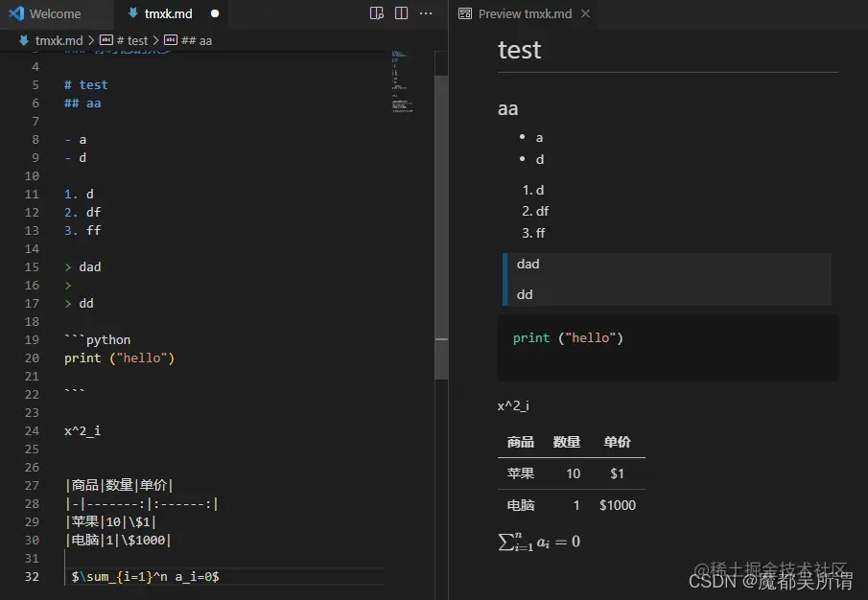
Task: Click the '1. d' line in editor
Action: click(79, 195)
